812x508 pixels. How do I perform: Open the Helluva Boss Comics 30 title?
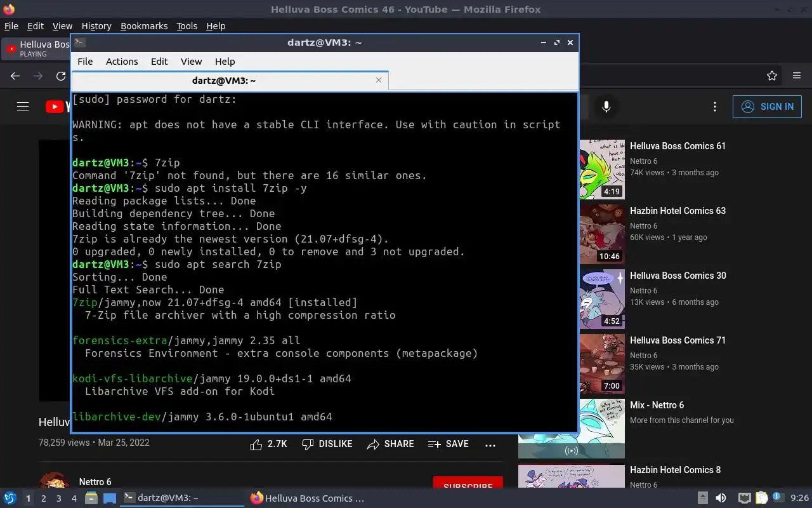tap(678, 276)
